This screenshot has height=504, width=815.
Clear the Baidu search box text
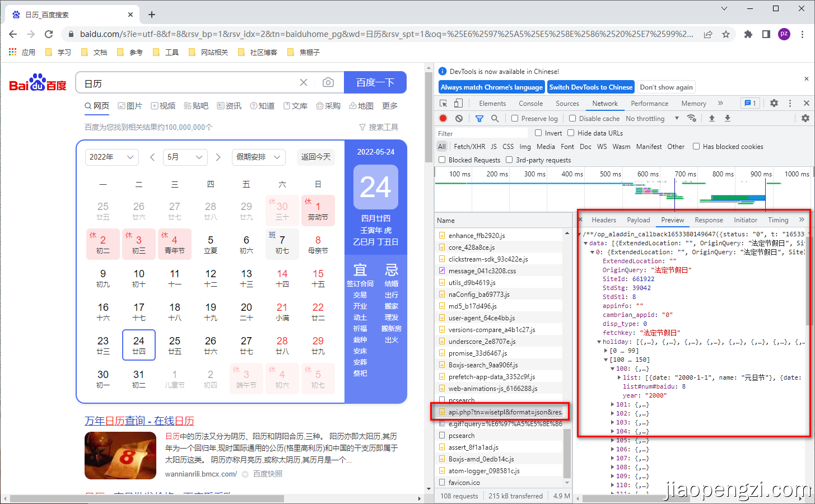click(304, 82)
